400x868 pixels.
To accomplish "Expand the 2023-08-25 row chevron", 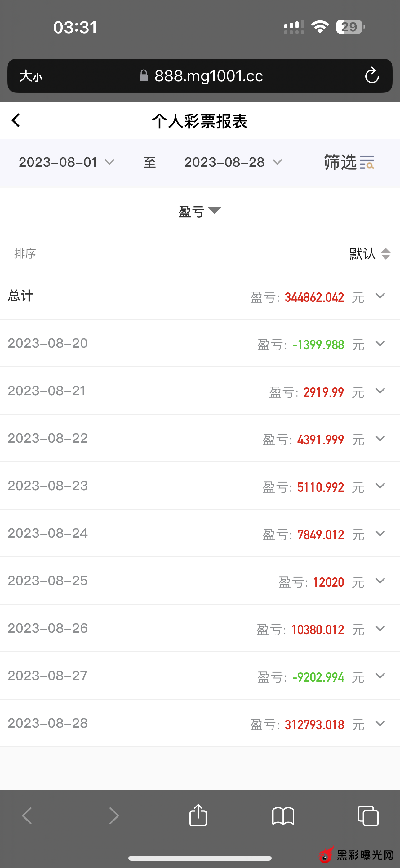I will 380,581.
